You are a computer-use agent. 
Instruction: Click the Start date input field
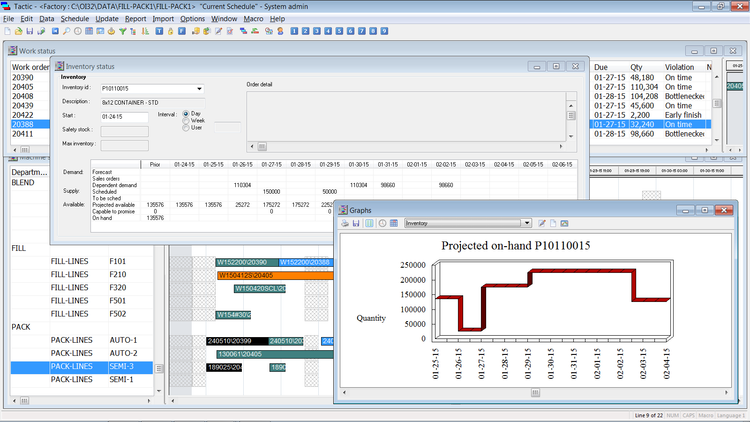pos(124,117)
